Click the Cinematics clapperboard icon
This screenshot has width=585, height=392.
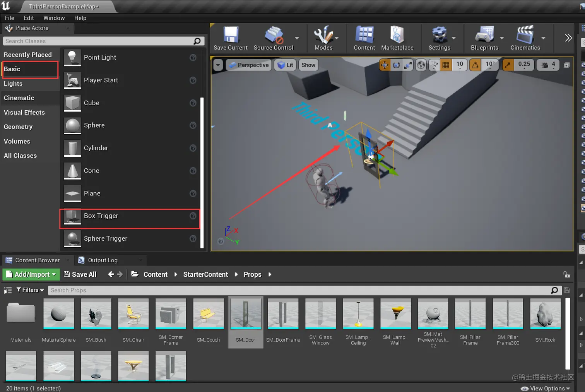pos(525,35)
